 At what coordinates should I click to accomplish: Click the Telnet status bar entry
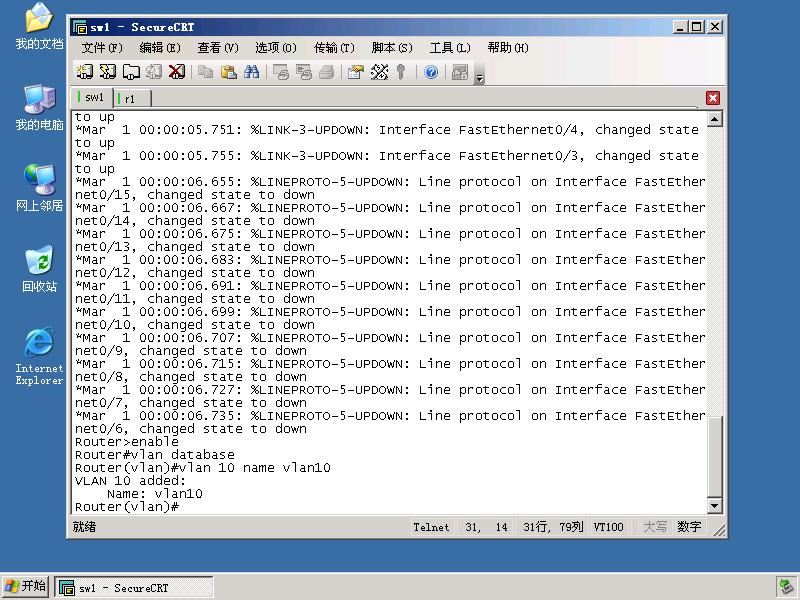tap(431, 527)
